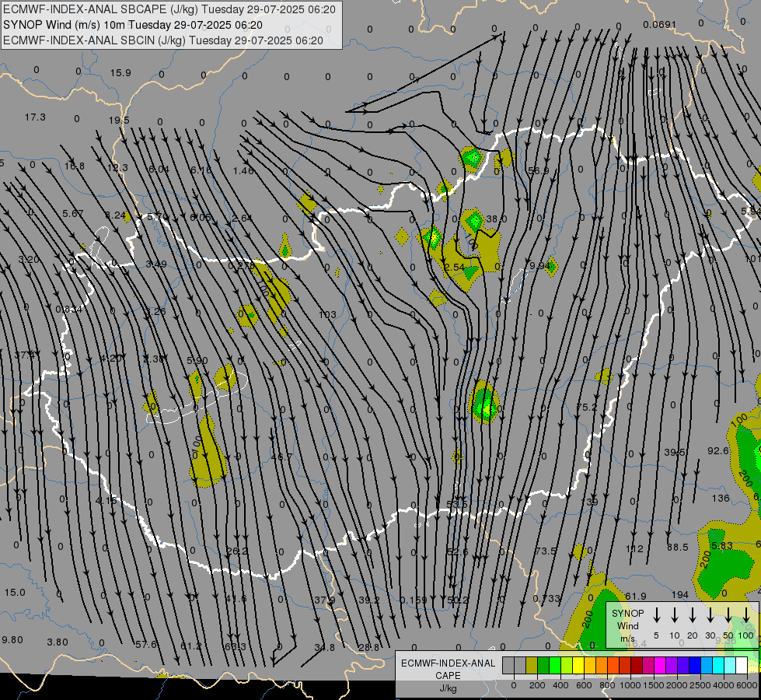761x700 pixels.
Task: Click the ECMWF-INDEX-ANAL CAPE legend title
Action: tap(448, 669)
